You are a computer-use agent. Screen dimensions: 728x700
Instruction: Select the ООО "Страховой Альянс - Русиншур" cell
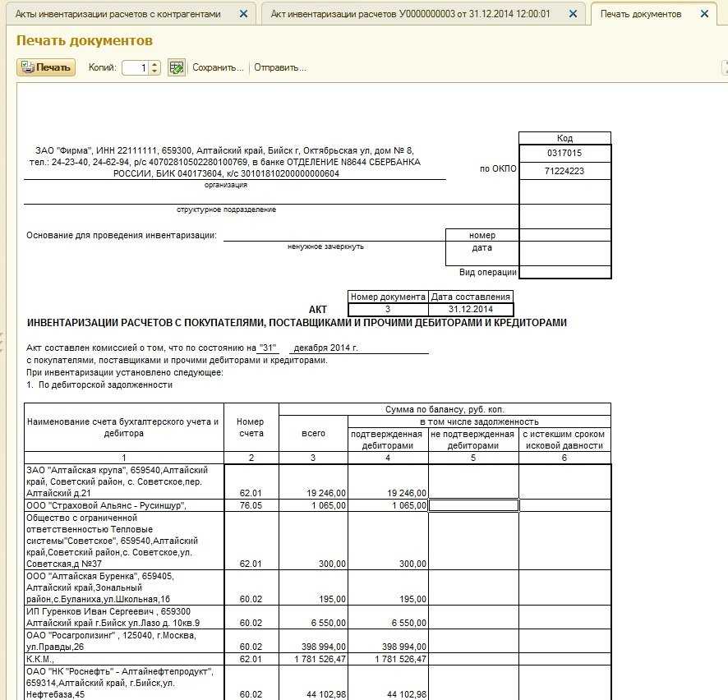point(124,505)
